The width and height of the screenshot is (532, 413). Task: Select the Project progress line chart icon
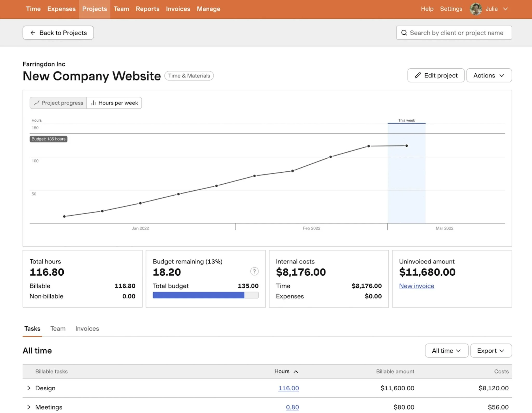tap(37, 103)
